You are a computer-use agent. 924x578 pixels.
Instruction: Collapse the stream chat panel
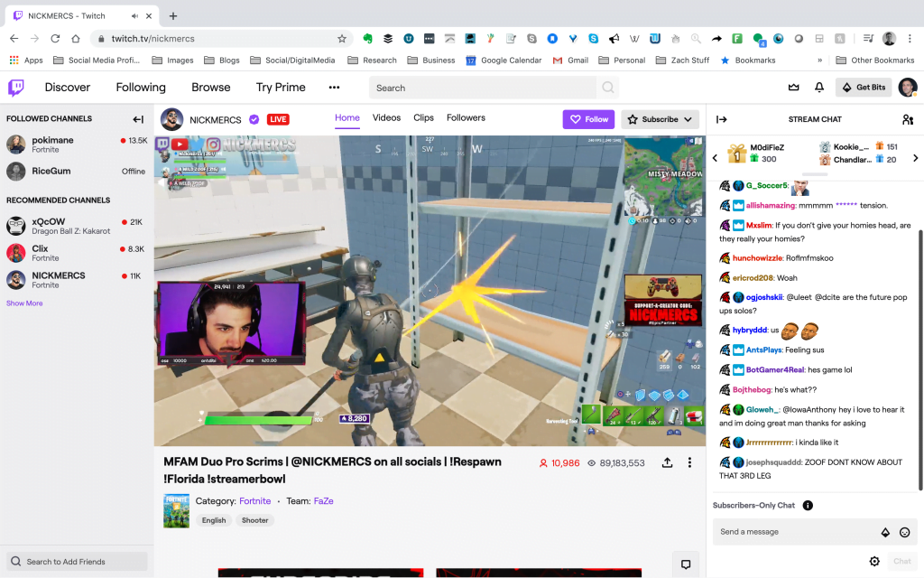click(721, 119)
